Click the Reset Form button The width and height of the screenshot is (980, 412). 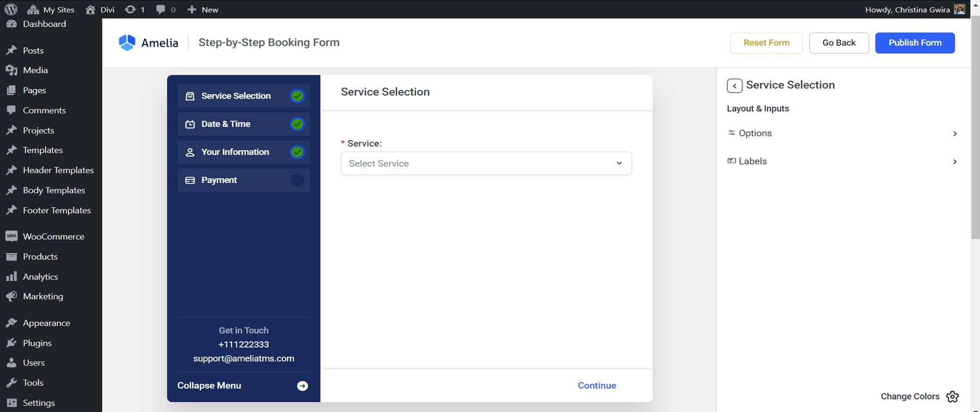pos(766,43)
